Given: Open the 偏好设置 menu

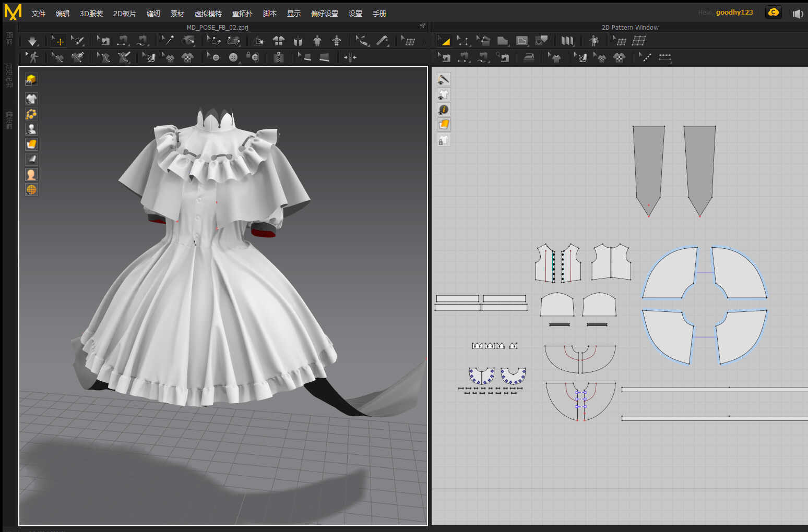Looking at the screenshot, I should (x=325, y=14).
